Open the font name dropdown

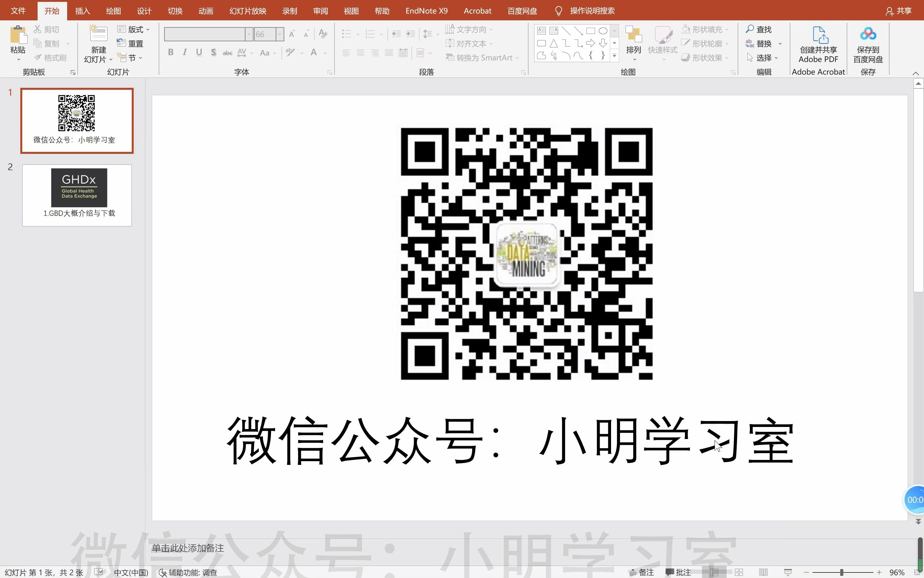pyautogui.click(x=249, y=34)
